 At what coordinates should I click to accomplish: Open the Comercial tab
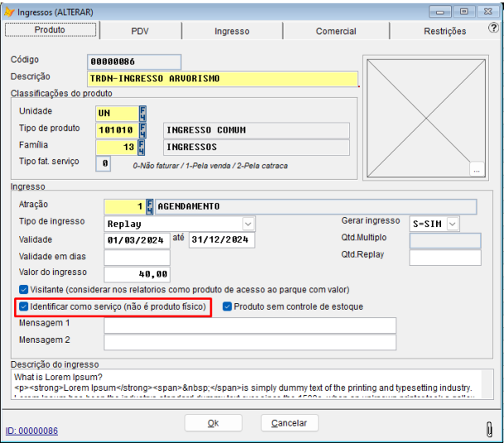(336, 31)
